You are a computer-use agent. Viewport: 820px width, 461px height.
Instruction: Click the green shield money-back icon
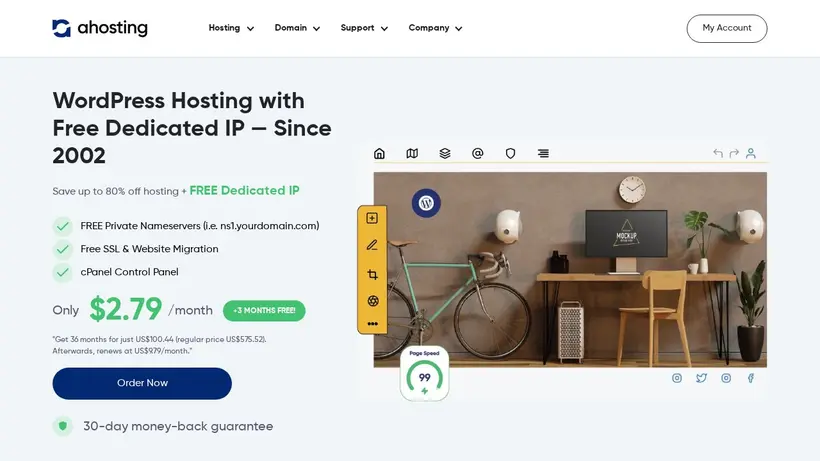point(63,427)
